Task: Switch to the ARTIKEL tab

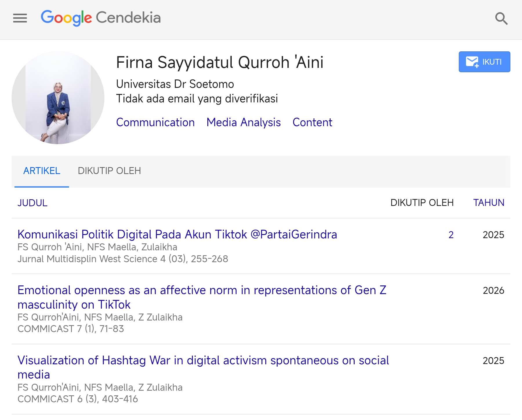Action: coord(42,171)
